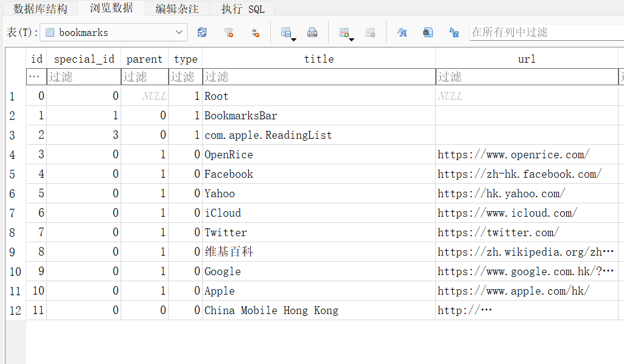The image size is (624, 364).
Task: Sort by the parent column header
Action: tap(145, 59)
